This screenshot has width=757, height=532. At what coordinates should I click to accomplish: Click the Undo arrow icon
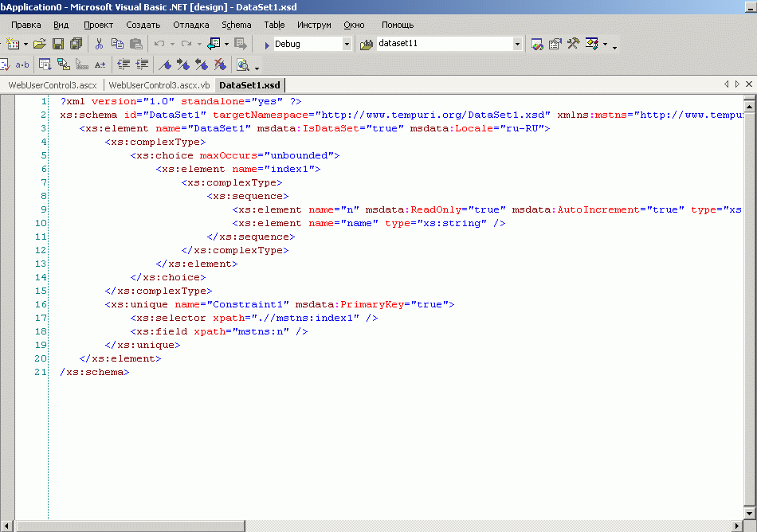pos(159,44)
